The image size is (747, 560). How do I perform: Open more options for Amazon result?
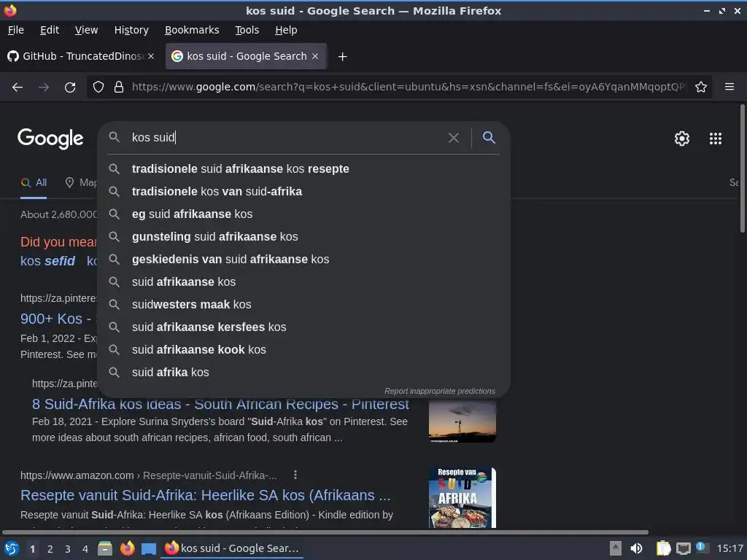coord(295,475)
